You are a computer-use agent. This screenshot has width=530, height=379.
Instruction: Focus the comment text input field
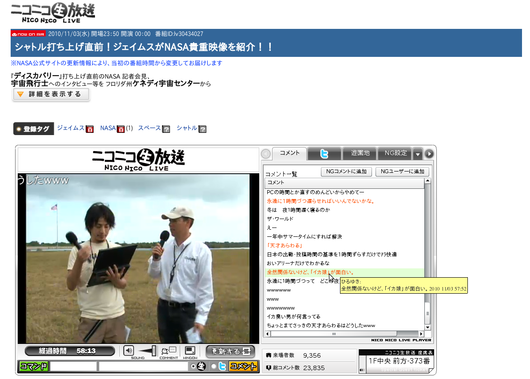coord(143,366)
